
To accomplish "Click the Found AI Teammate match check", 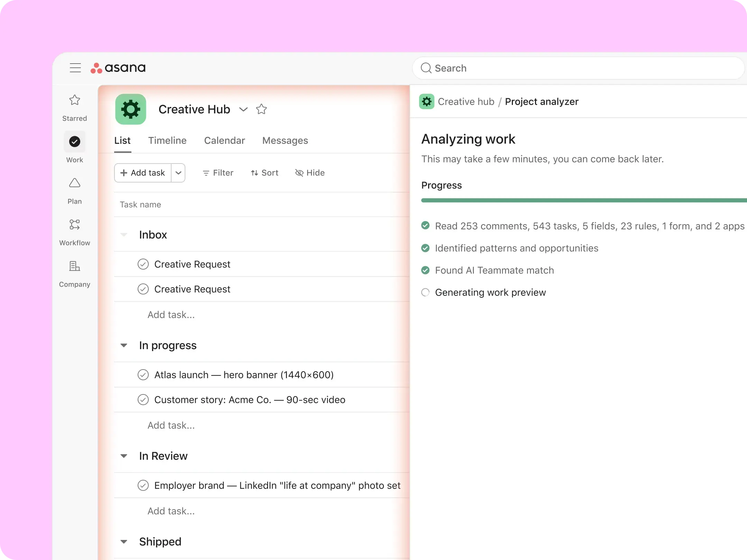I will click(425, 270).
